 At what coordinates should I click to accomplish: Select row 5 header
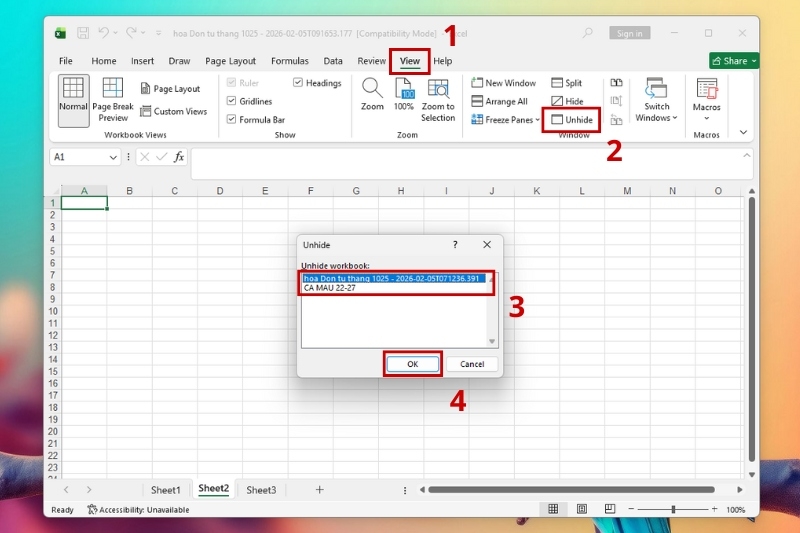click(53, 251)
